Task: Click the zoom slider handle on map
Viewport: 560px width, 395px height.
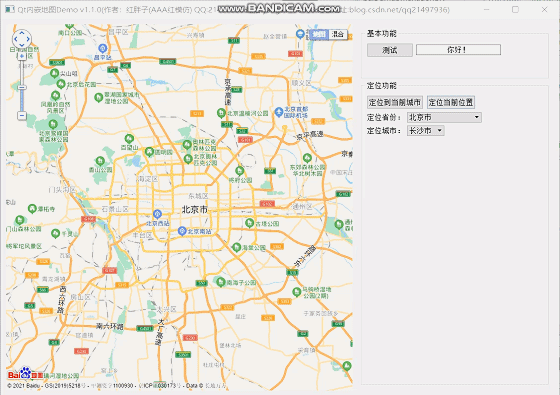Action: [x=22, y=88]
